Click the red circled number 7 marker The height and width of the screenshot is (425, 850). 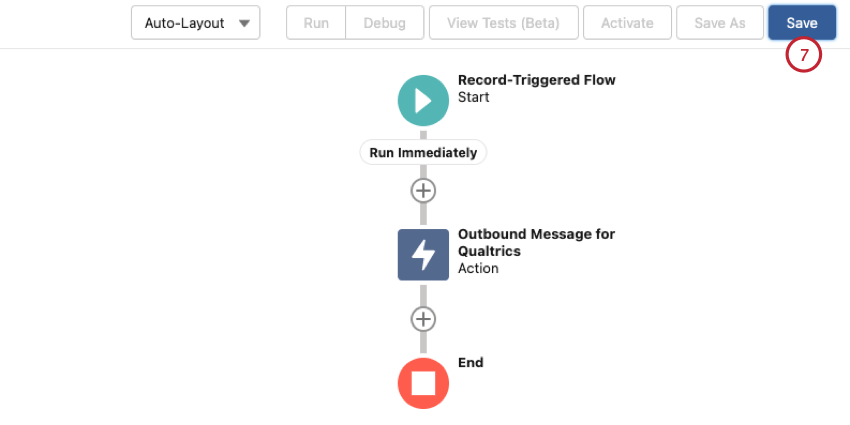pyautogui.click(x=804, y=55)
